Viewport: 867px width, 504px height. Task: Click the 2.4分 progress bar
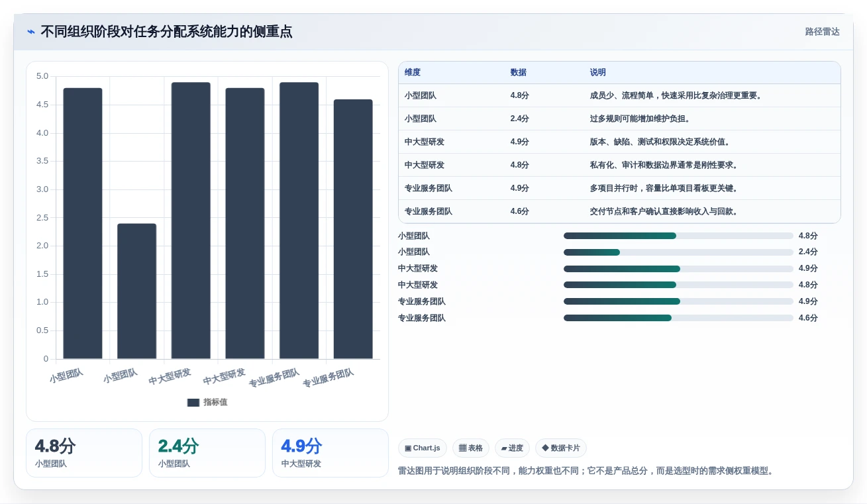pos(678,252)
